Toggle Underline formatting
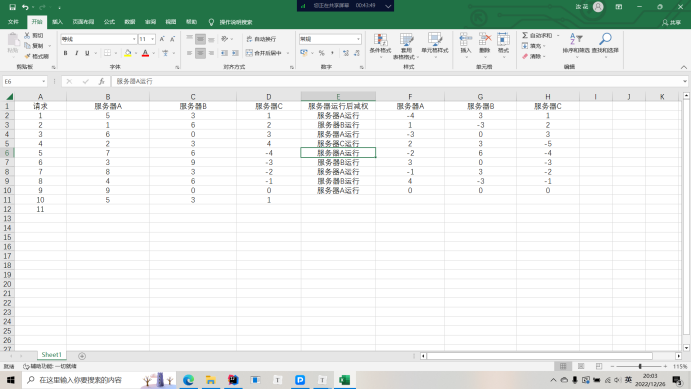This screenshot has height=389, width=692. tap(87, 53)
